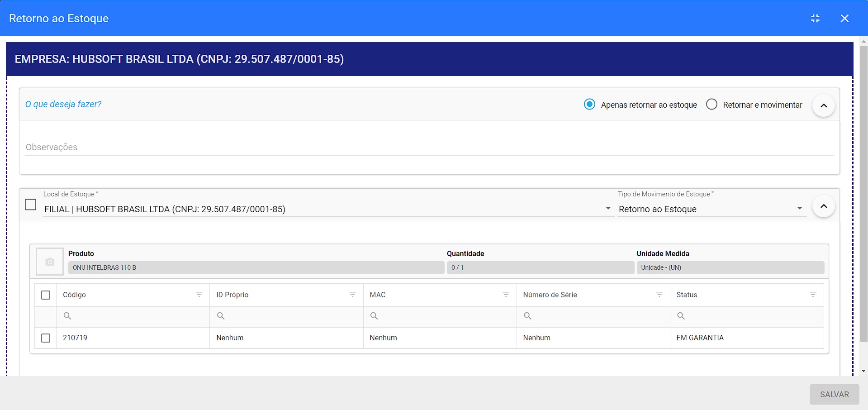Click search icon under Código column
Viewport: 868px width, 410px height.
coord(67,316)
